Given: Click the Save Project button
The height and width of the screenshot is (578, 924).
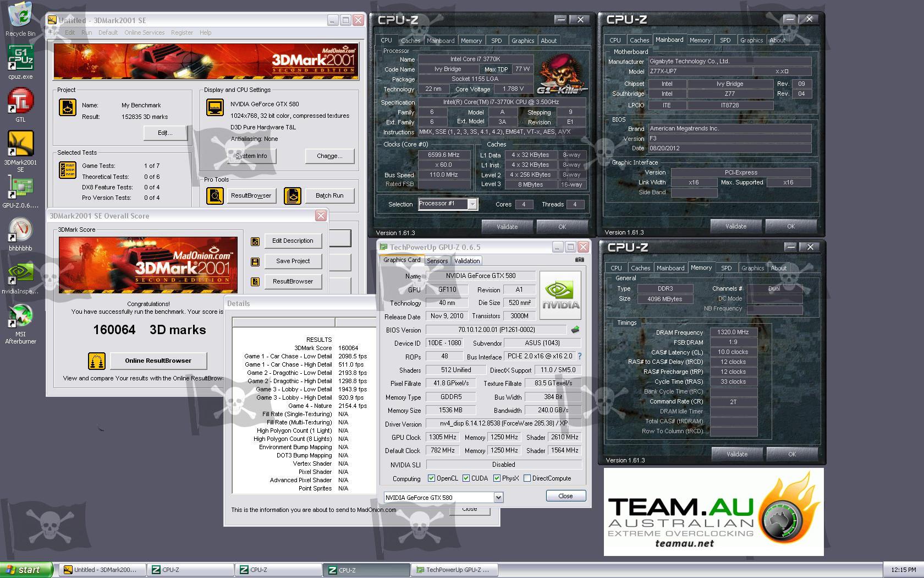Looking at the screenshot, I should point(293,261).
